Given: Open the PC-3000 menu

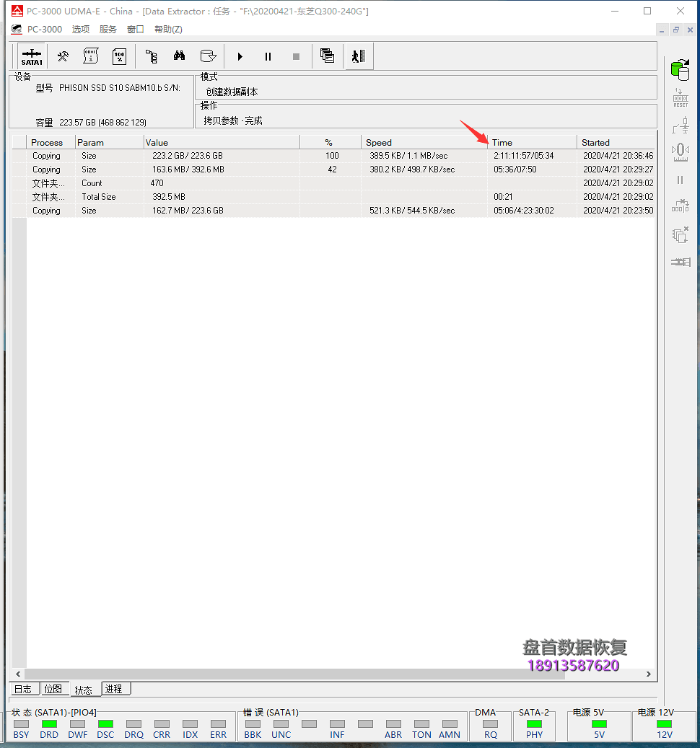Looking at the screenshot, I should [44, 30].
